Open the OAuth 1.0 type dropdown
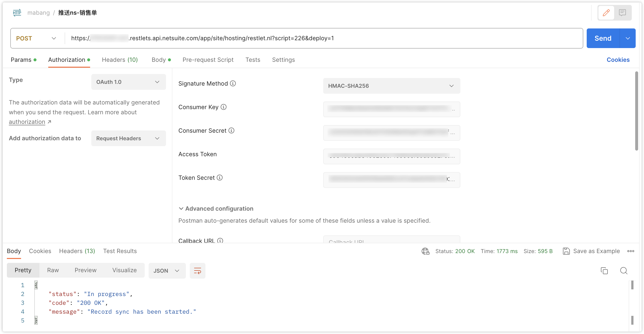644x334 pixels. pos(129,82)
